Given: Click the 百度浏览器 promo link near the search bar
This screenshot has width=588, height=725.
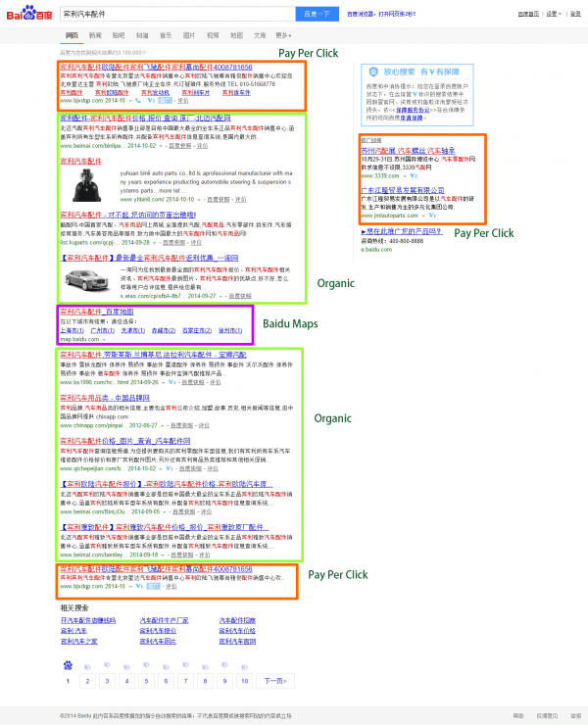Looking at the screenshot, I should tap(381, 14).
